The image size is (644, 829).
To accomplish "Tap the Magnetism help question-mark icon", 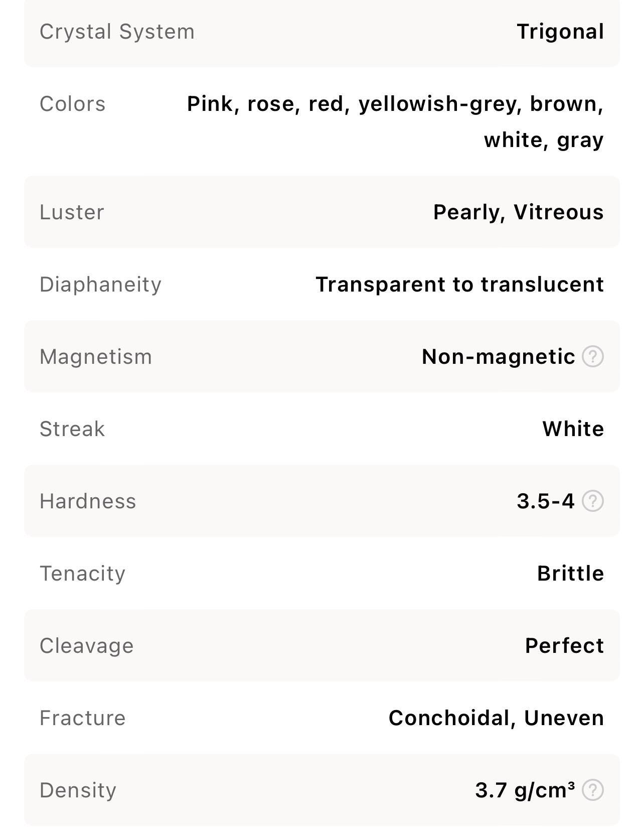I will 593,357.
